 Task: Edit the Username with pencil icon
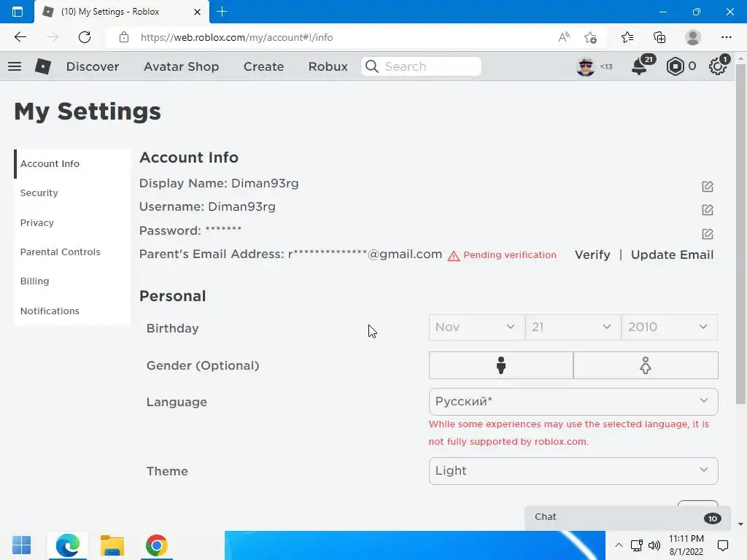708,209
